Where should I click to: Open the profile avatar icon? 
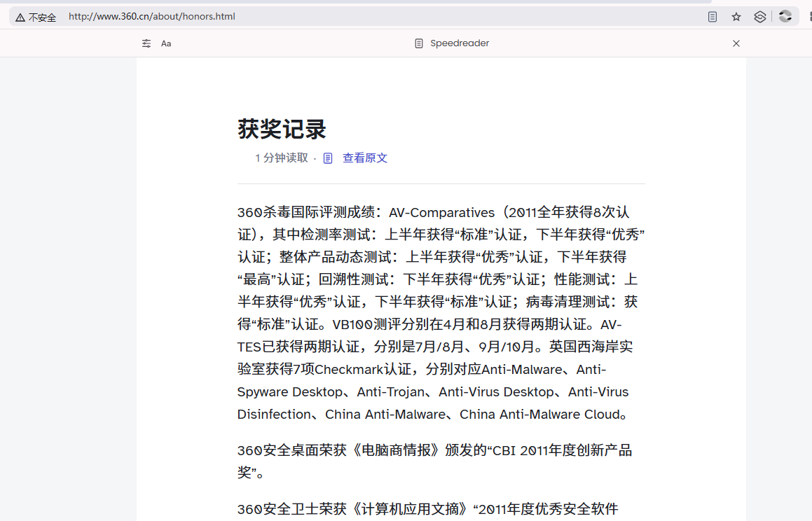click(785, 17)
